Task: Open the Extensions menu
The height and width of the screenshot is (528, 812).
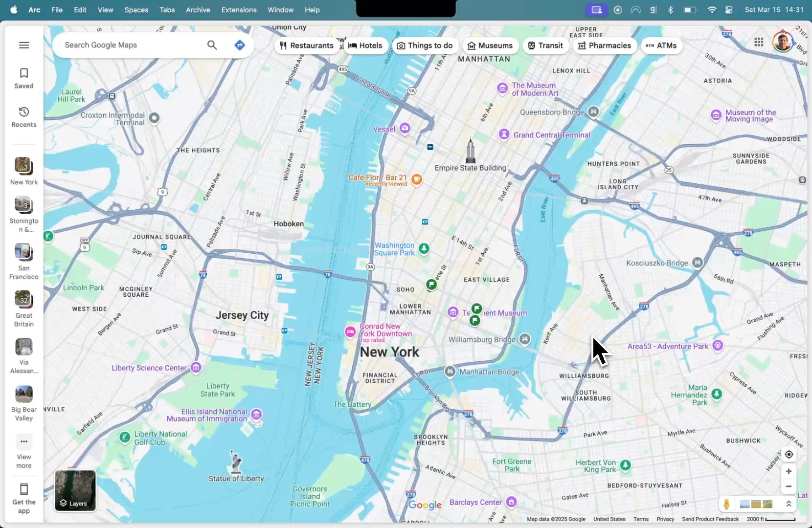Action: click(x=239, y=10)
